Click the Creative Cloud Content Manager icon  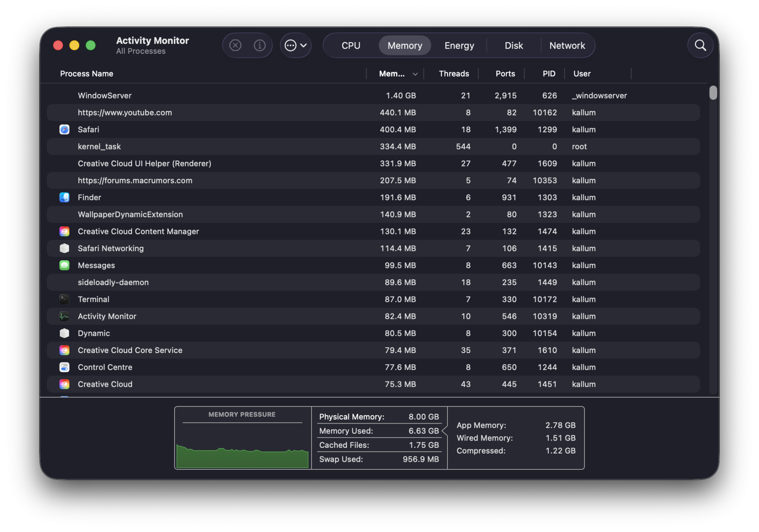click(x=65, y=231)
